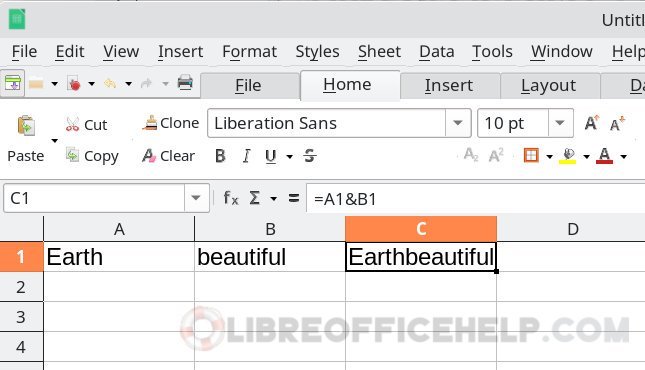Open the font color dropdown arrow
Image resolution: width=645 pixels, height=370 pixels.
click(624, 156)
